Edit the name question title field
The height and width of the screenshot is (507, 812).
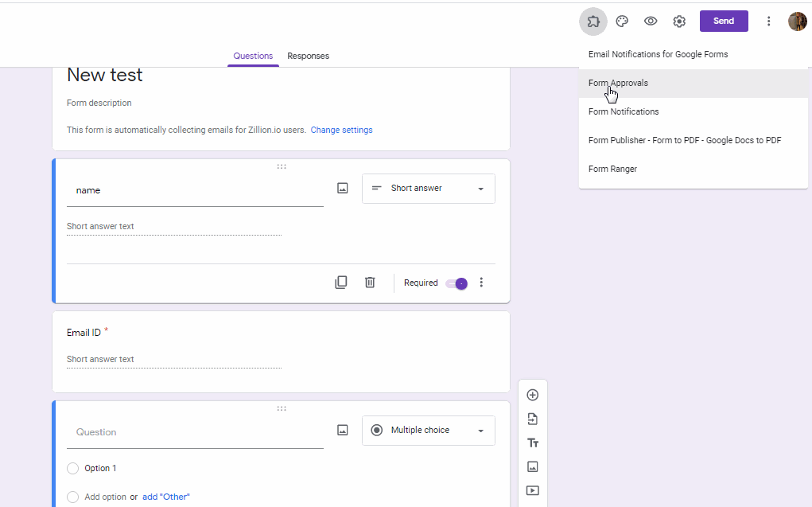pos(195,190)
